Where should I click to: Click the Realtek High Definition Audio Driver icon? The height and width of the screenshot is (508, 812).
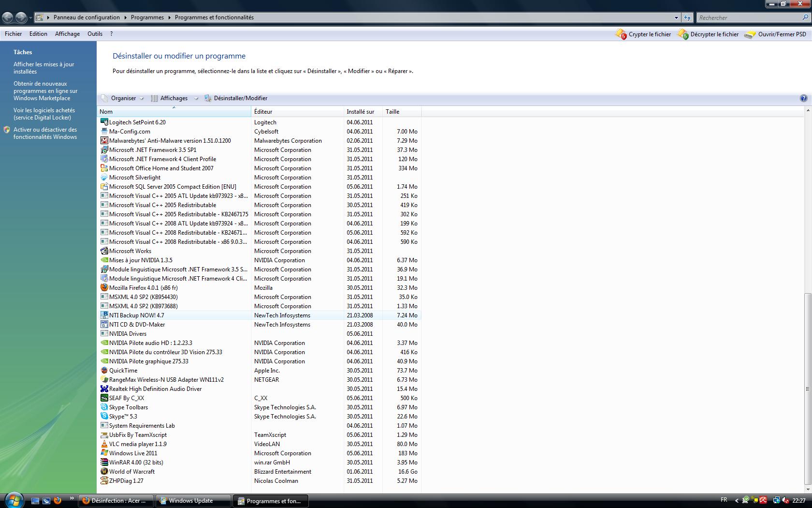pos(104,389)
